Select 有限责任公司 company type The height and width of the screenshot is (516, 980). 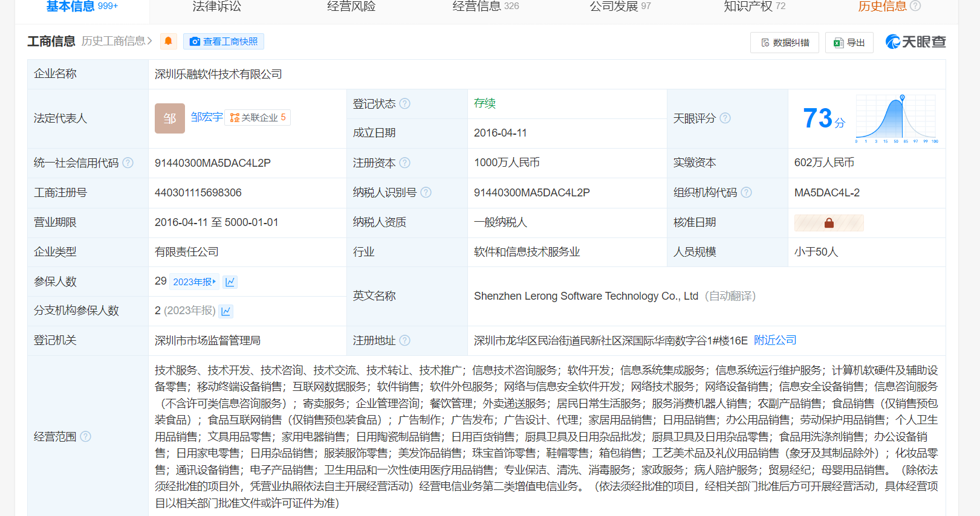pos(187,252)
